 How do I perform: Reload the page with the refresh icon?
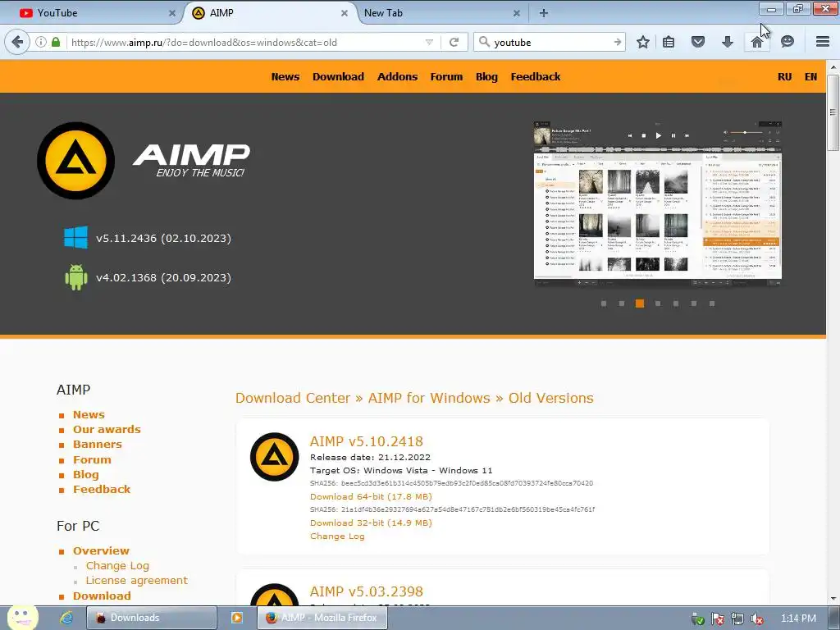click(x=454, y=42)
